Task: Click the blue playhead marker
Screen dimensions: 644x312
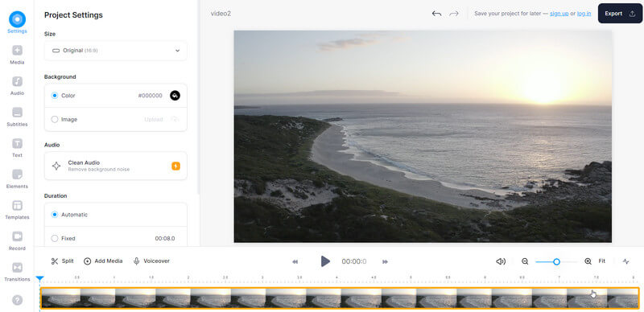Action: tap(39, 279)
